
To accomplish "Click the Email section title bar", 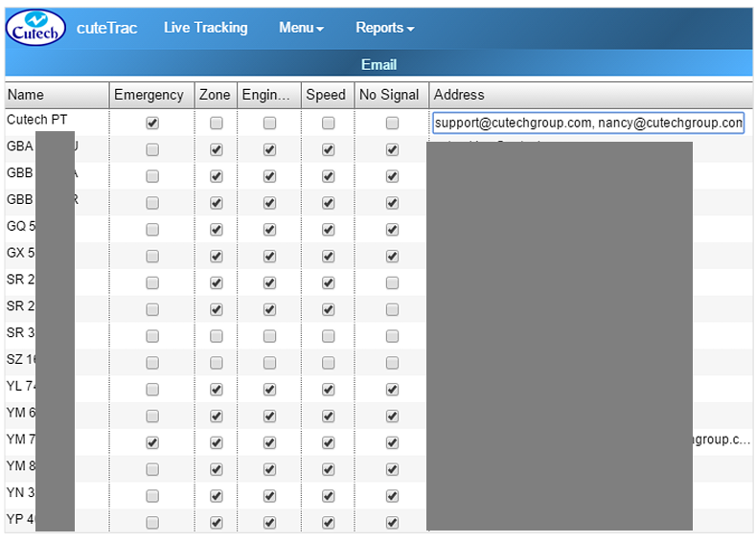I will coord(378,64).
